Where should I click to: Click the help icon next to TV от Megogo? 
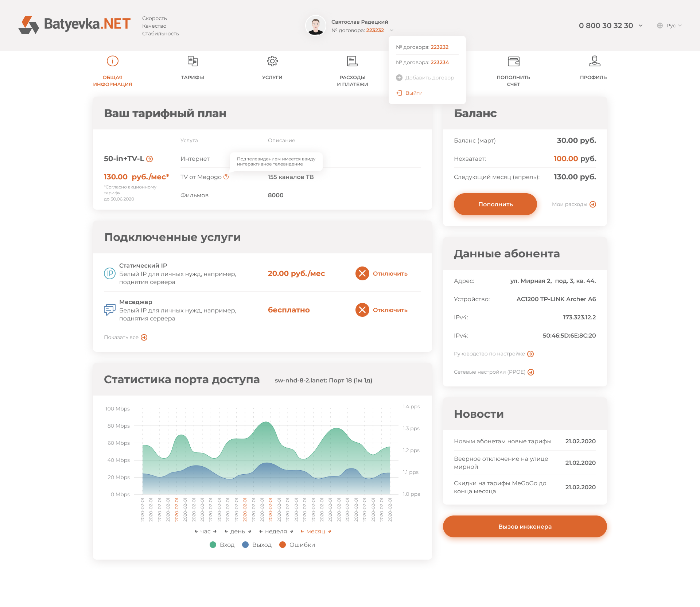click(x=226, y=177)
